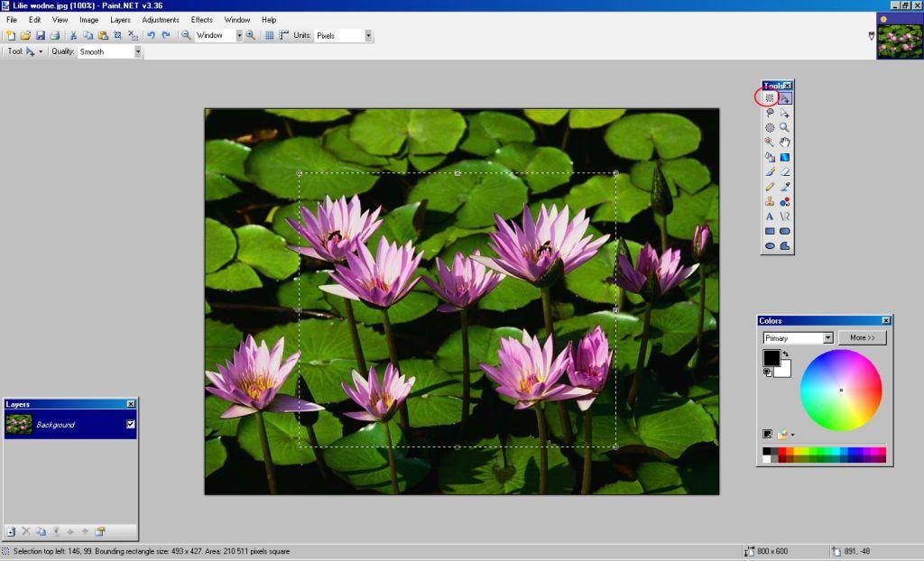Open the Effects menu
This screenshot has width=924, height=561.
tap(201, 19)
